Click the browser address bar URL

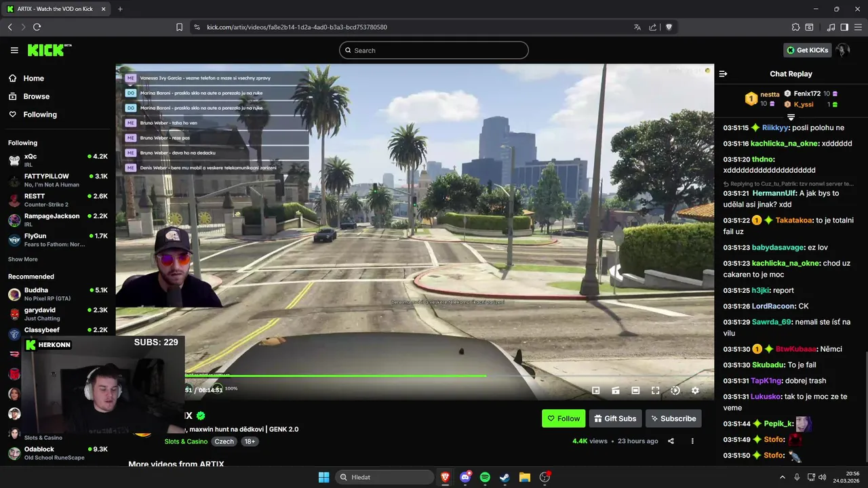click(x=297, y=27)
